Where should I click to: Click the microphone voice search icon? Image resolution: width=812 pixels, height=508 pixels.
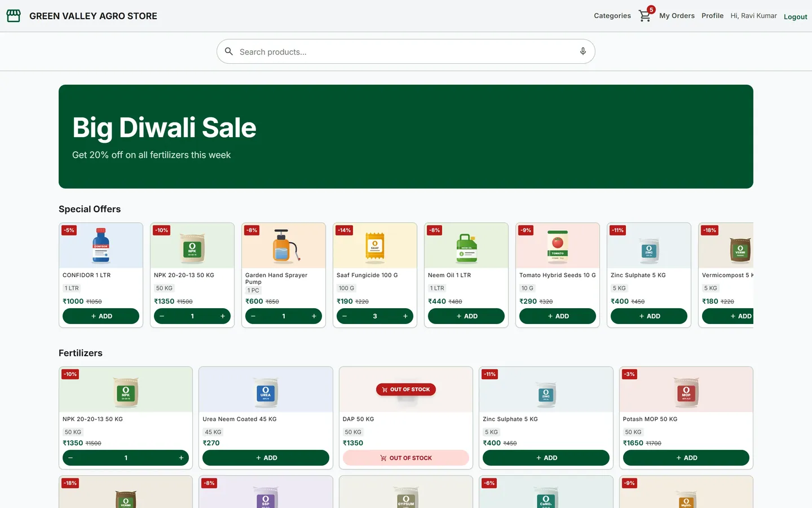(x=583, y=51)
